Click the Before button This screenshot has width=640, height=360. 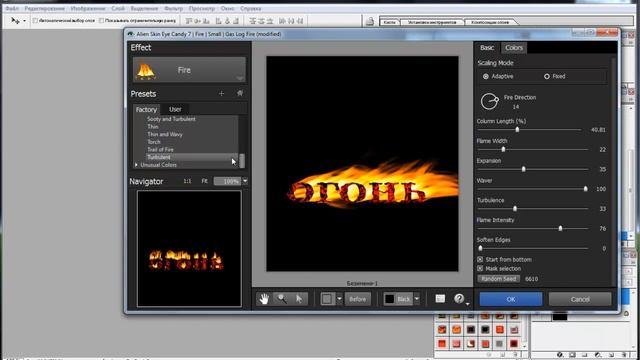point(358,299)
